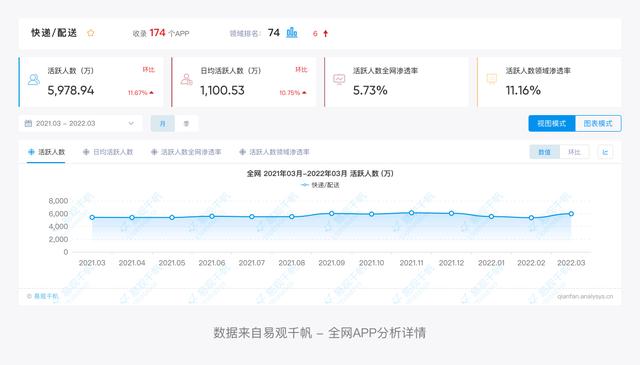Click the rank number 74
640x365 pixels.
pos(273,33)
